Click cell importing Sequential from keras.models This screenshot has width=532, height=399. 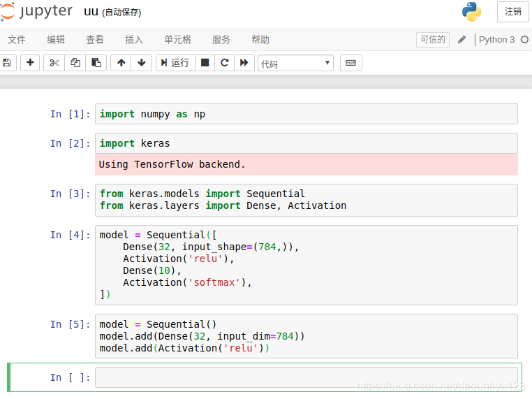[x=306, y=200]
